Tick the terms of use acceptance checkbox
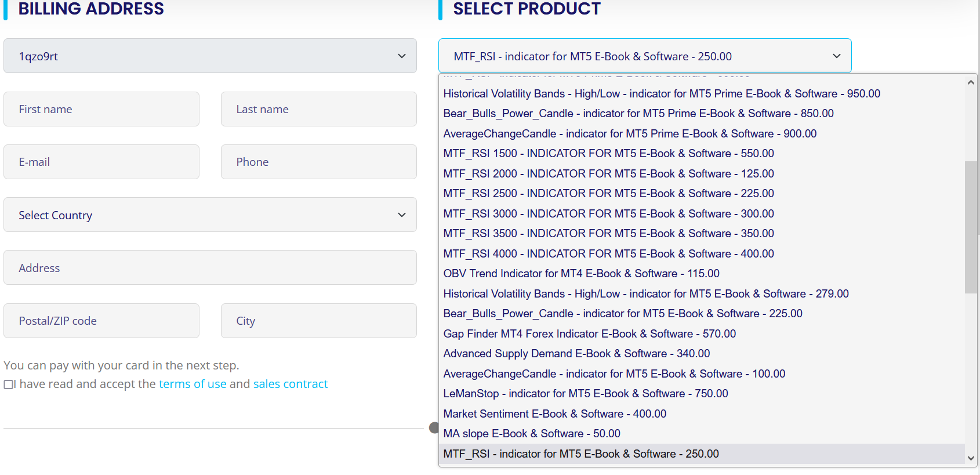This screenshot has width=980, height=475. [x=9, y=385]
